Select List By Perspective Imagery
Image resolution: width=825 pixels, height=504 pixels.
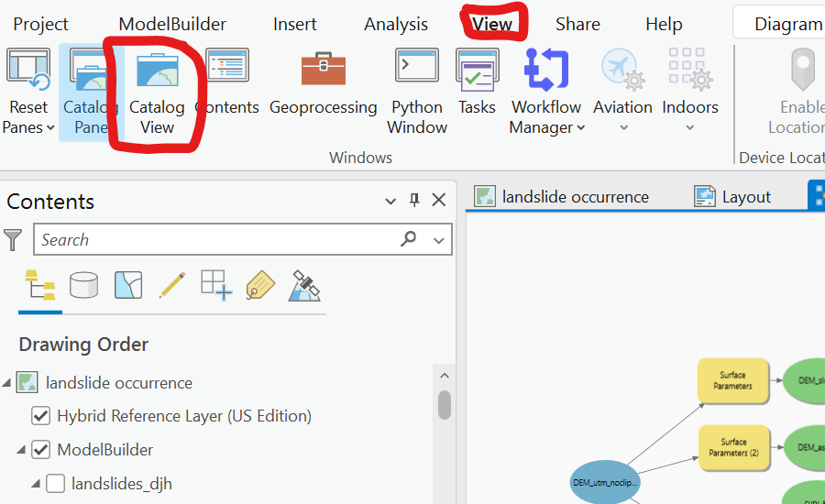click(x=304, y=285)
